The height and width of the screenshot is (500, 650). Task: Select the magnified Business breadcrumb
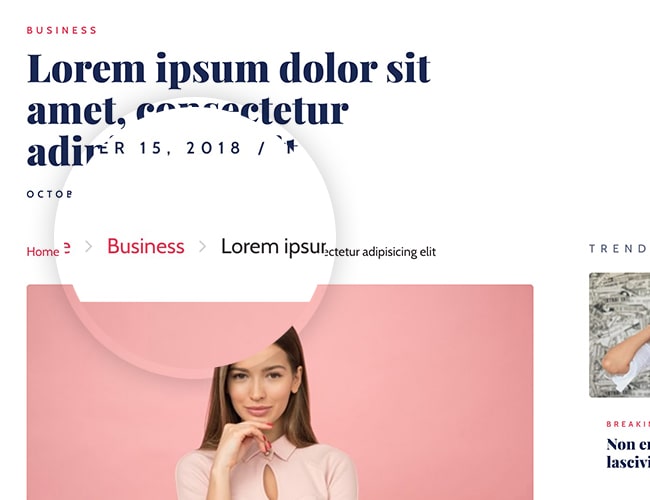point(146,246)
